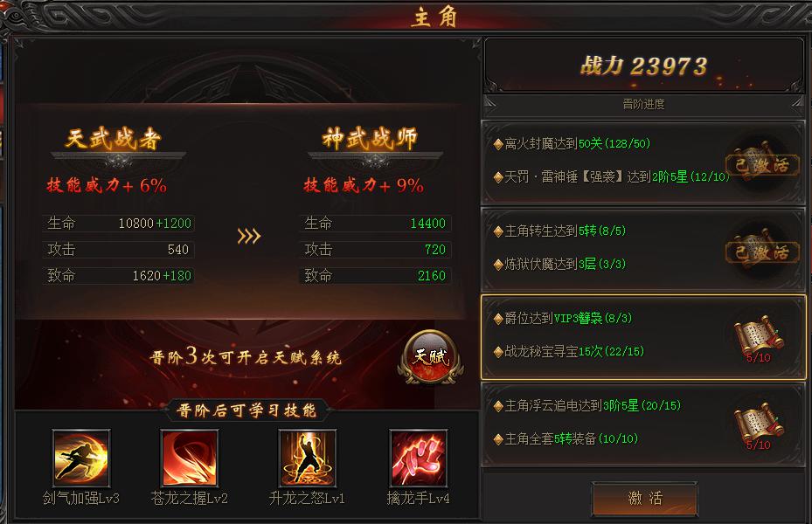Click the 剑气加强Lv3 skill icon
The height and width of the screenshot is (524, 812).
[80, 458]
